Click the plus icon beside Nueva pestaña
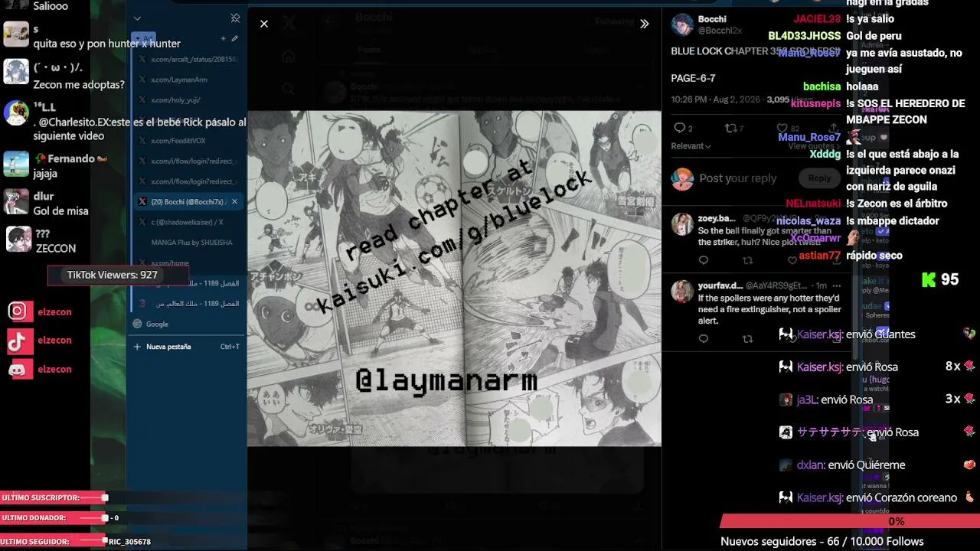 (x=138, y=347)
